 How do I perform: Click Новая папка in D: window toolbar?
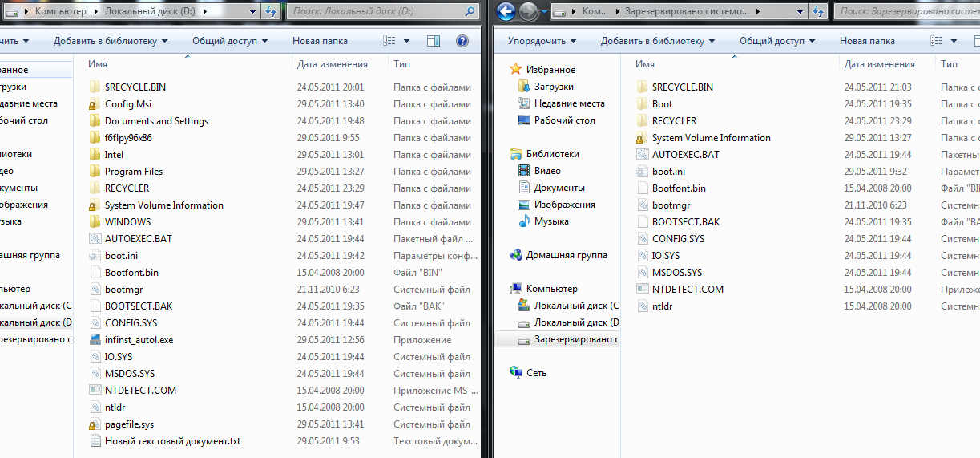[320, 41]
